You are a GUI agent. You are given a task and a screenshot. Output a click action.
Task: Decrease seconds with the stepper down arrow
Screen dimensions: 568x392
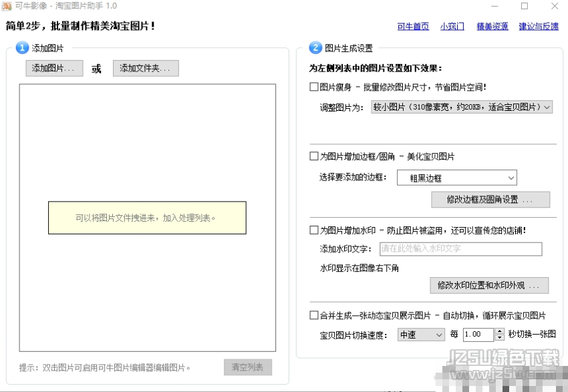500,338
